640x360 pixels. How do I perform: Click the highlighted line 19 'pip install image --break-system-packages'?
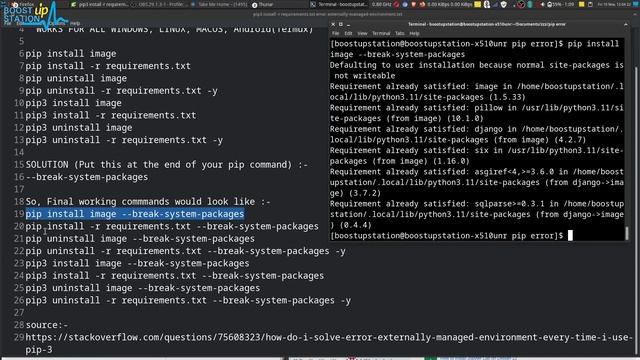tap(135, 214)
